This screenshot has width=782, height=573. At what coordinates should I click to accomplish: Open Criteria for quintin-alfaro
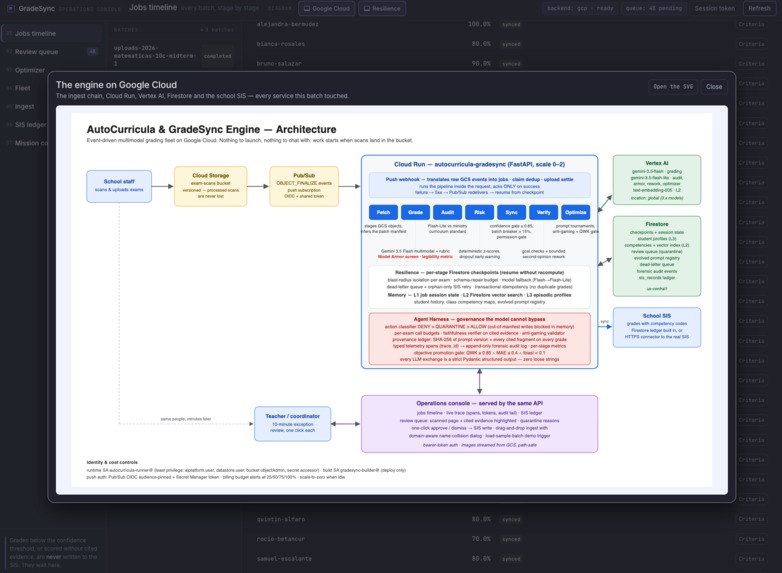point(751,520)
